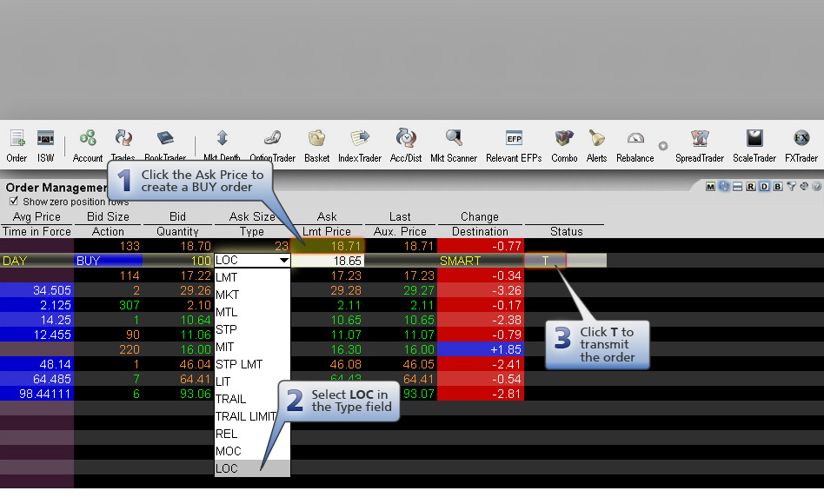The width and height of the screenshot is (824, 504).
Task: Open the help question mark icon
Action: tap(817, 187)
